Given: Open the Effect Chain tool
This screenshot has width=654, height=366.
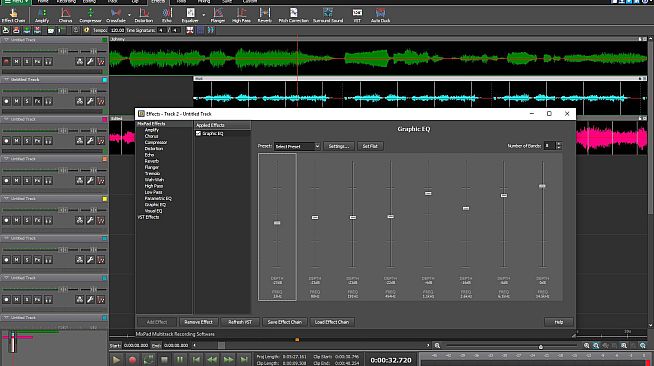Looking at the screenshot, I should (13, 15).
